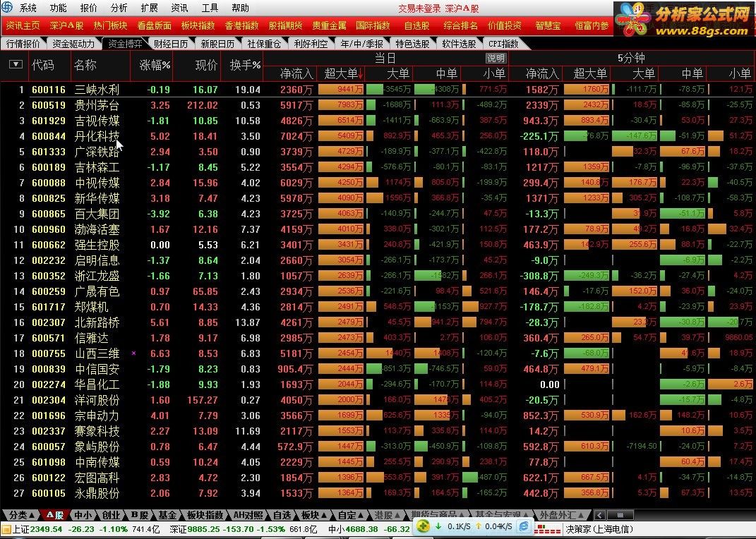Expand the 分类 bottom tab menu
This screenshot has width=756, height=539.
pos(20,515)
